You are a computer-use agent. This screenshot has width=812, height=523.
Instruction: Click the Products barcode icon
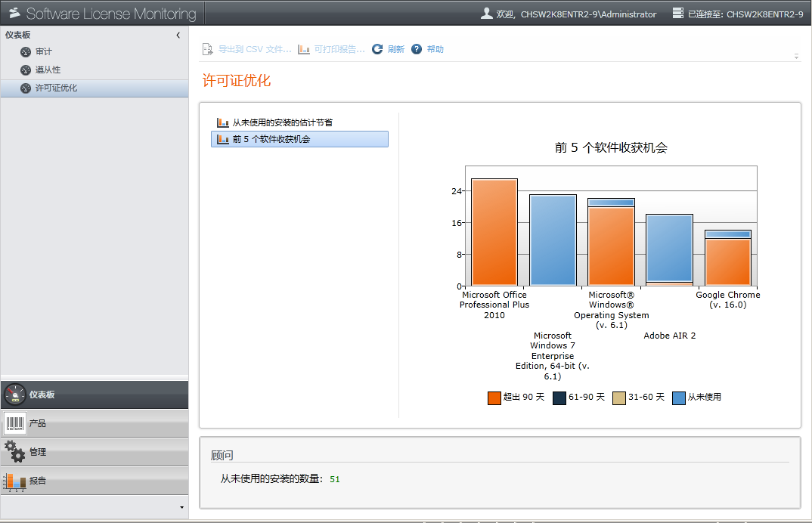pyautogui.click(x=15, y=423)
